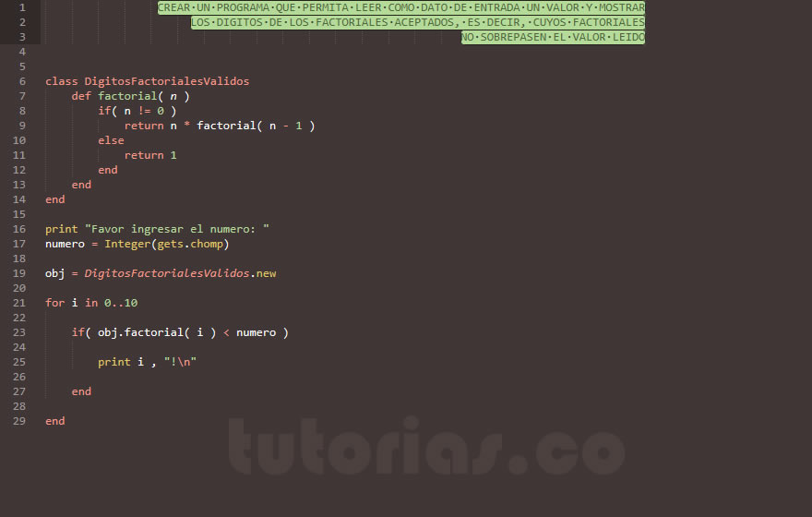Click the 'print i' statement on line 25

point(121,362)
